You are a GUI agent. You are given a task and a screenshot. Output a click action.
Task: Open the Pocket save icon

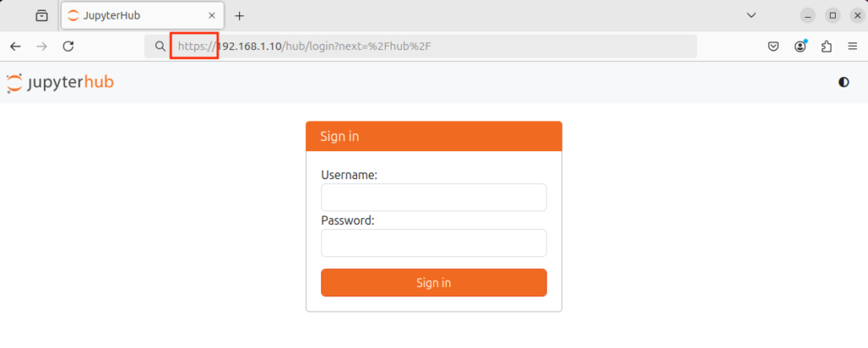(774, 47)
